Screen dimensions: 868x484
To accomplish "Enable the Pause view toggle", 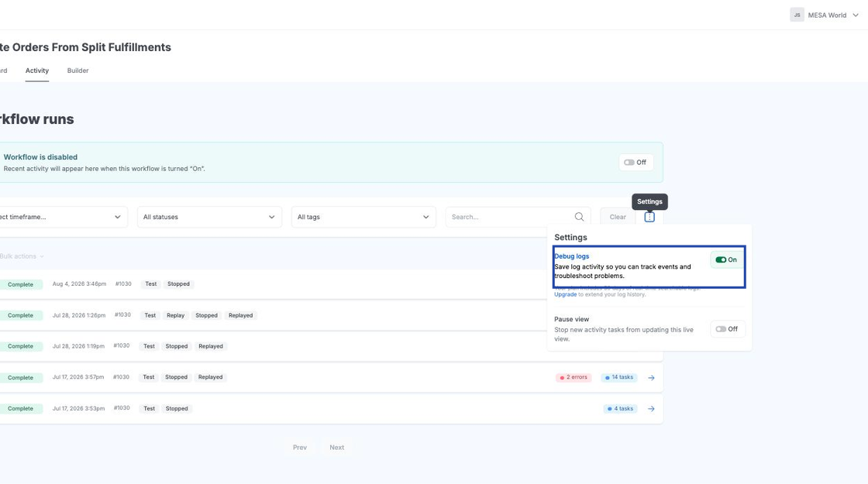I will (727, 329).
